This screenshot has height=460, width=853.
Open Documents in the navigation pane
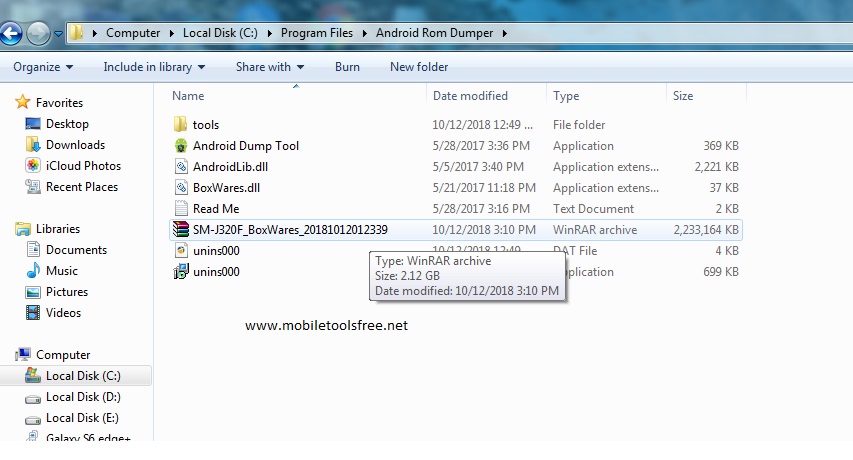(x=76, y=250)
